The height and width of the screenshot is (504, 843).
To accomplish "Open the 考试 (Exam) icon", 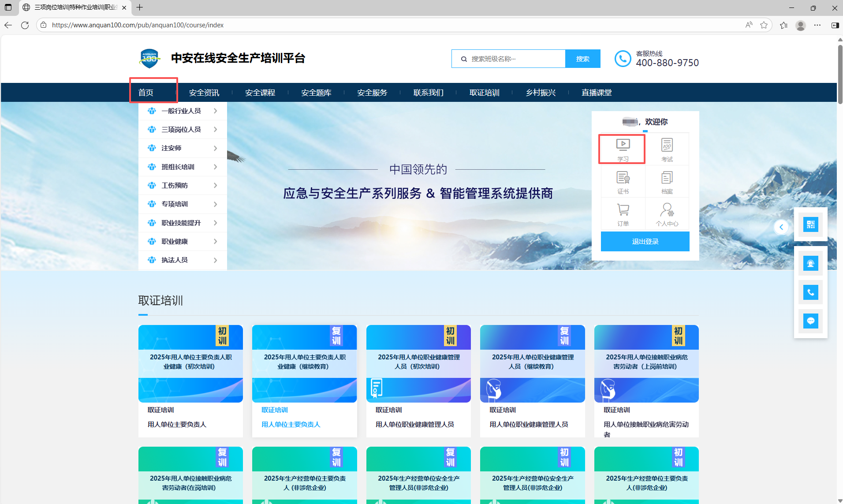I will pos(667,149).
